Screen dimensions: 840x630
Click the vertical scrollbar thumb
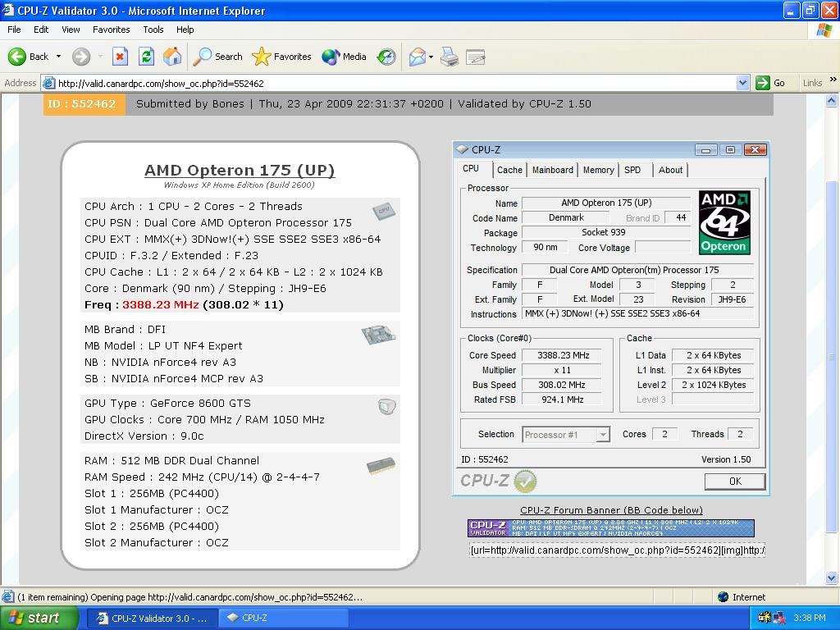832,357
